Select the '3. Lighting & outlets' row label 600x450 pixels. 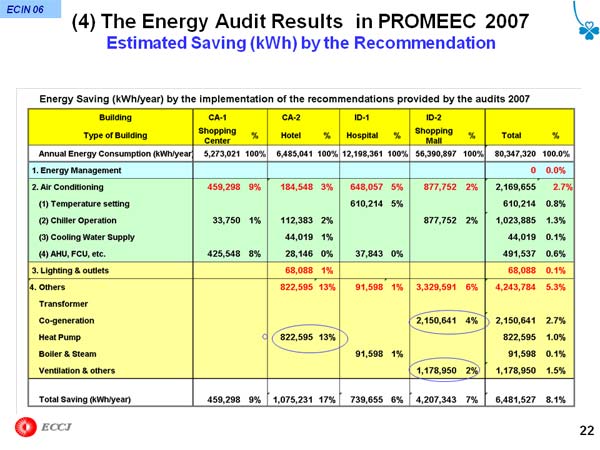tap(70, 271)
